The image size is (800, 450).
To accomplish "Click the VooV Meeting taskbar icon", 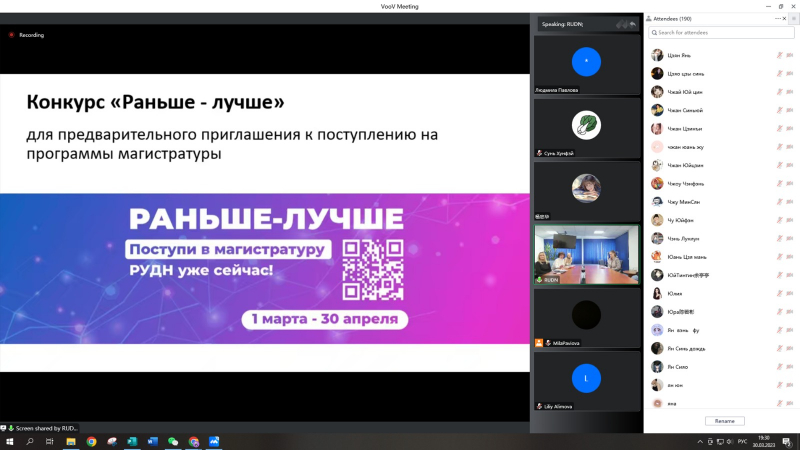I will click(x=214, y=441).
